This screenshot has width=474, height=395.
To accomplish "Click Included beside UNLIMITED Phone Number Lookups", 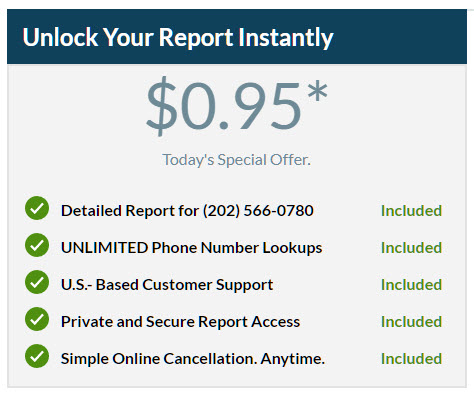I will [x=411, y=248].
